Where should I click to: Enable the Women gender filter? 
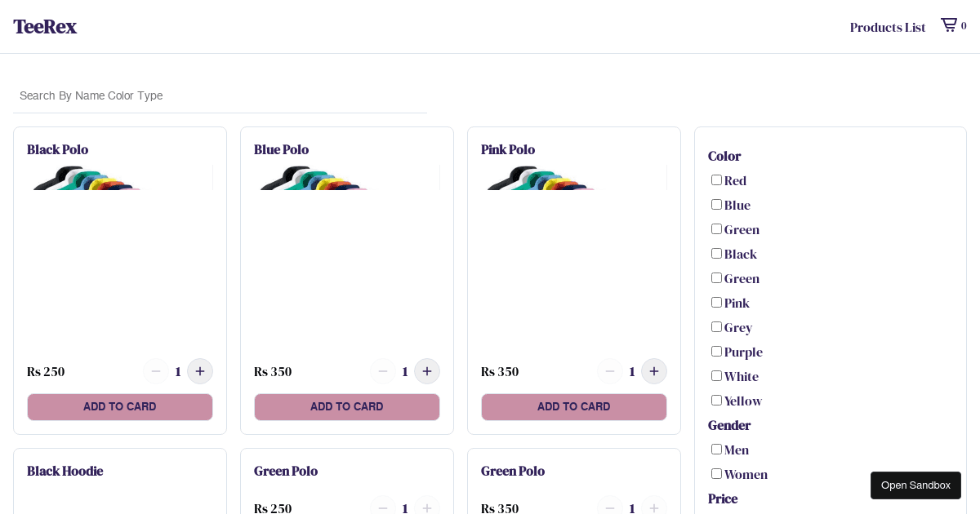pyautogui.click(x=716, y=473)
